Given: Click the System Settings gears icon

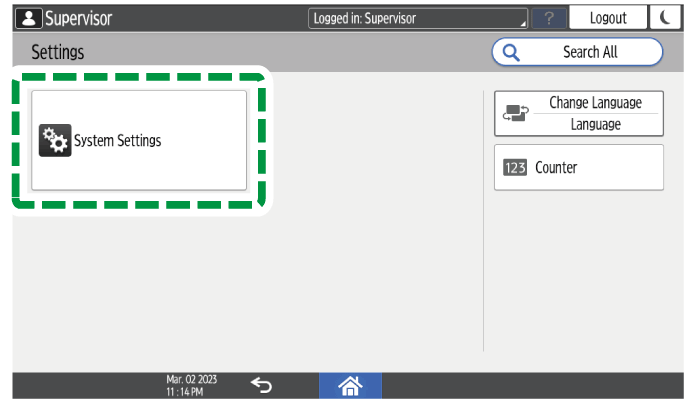Looking at the screenshot, I should [54, 141].
